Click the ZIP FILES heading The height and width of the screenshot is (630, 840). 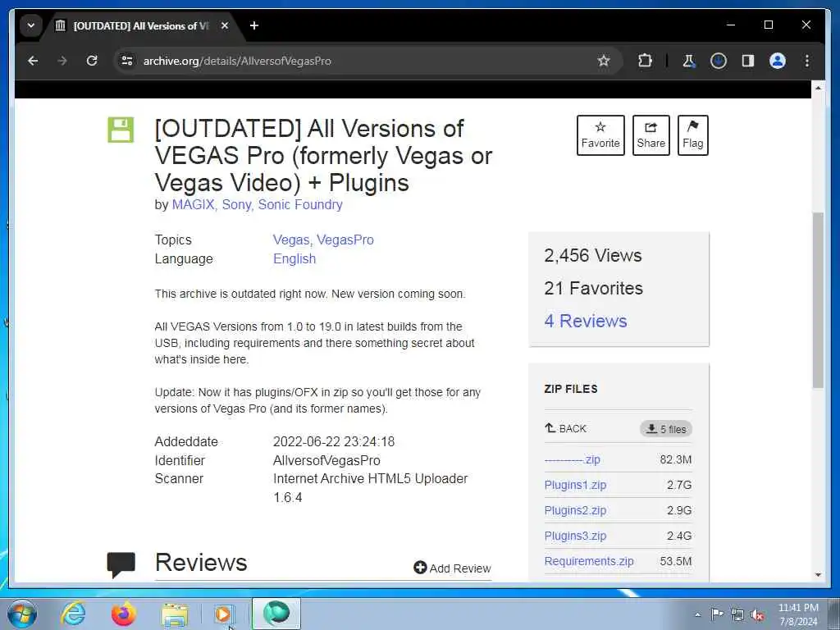pos(571,389)
